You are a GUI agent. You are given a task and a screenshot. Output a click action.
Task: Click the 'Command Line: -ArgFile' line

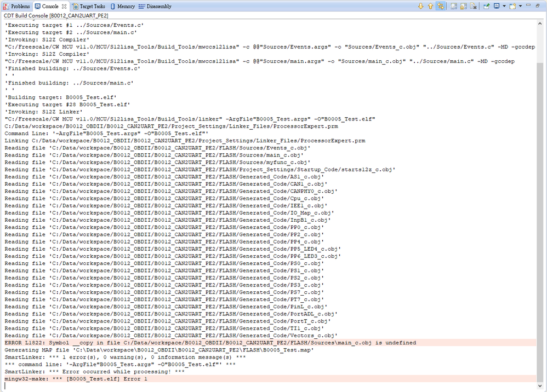point(106,134)
